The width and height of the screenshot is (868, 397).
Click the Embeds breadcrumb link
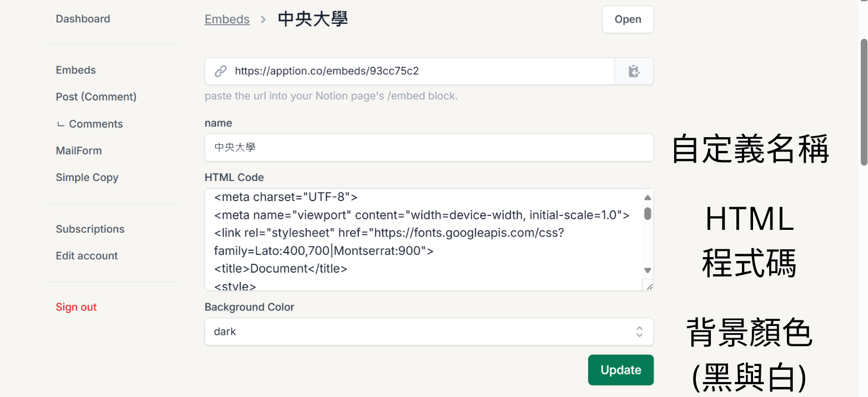(227, 19)
